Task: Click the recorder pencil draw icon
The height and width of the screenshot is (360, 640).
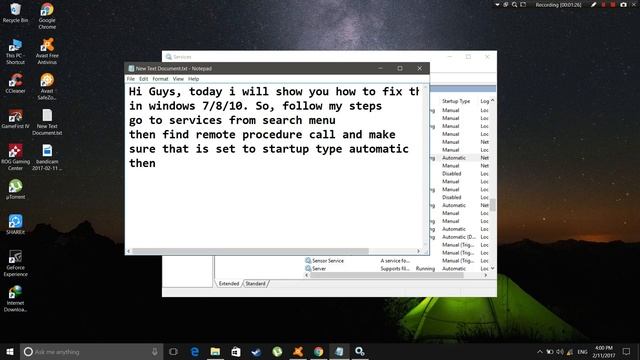Action: pos(593,5)
